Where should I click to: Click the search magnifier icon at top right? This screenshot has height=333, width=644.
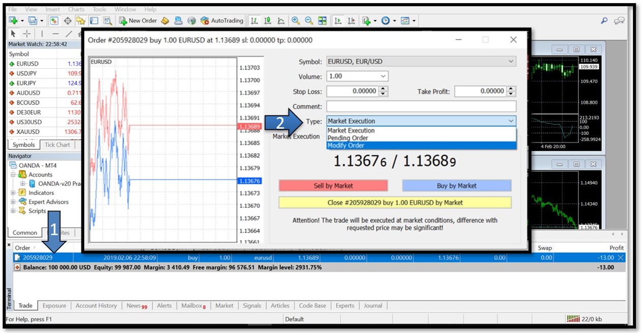tap(604, 21)
